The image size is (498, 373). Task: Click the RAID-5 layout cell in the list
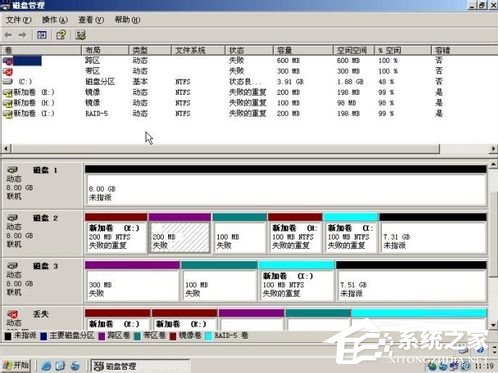(96, 114)
